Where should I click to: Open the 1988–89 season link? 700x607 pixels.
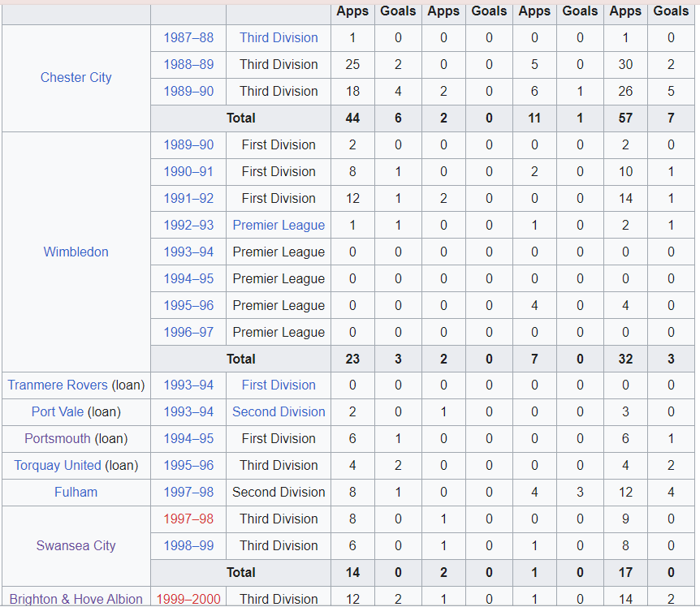pyautogui.click(x=188, y=64)
